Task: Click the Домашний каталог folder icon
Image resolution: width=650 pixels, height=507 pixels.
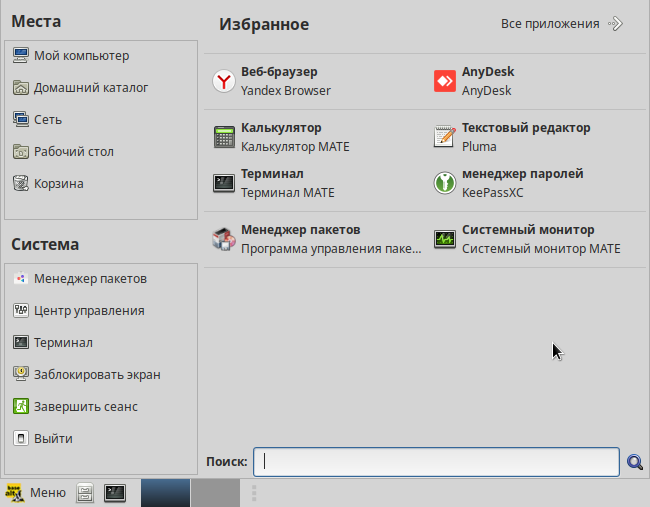Action: coord(21,87)
